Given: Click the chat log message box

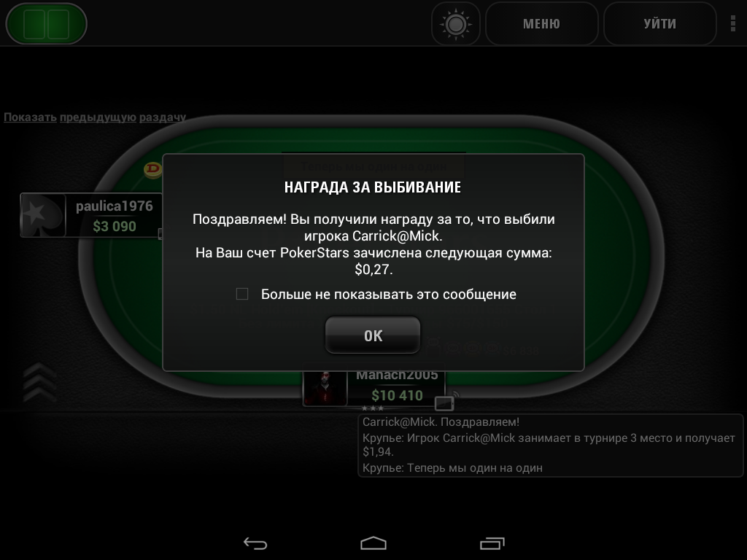Looking at the screenshot, I should [x=550, y=446].
